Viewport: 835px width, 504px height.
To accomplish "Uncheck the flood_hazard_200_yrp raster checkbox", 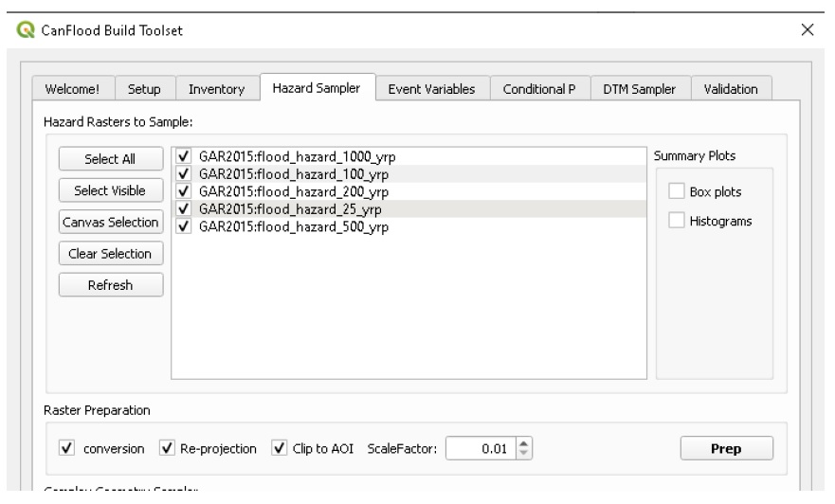I will [184, 191].
